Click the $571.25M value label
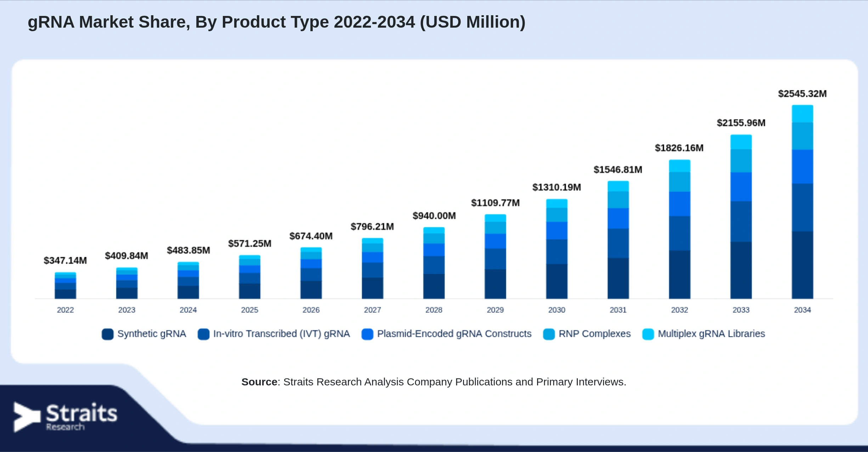The image size is (868, 452). point(250,244)
